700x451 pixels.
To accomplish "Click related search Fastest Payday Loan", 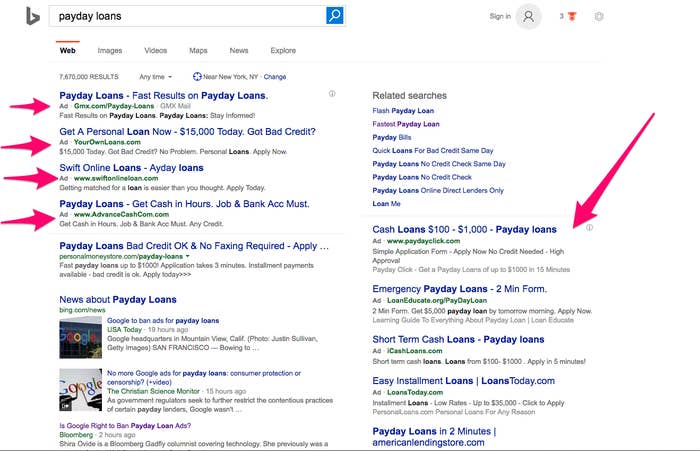I will [x=406, y=124].
